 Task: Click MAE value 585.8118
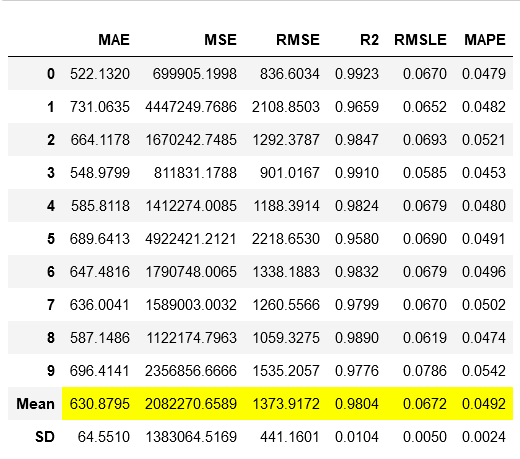click(100, 206)
